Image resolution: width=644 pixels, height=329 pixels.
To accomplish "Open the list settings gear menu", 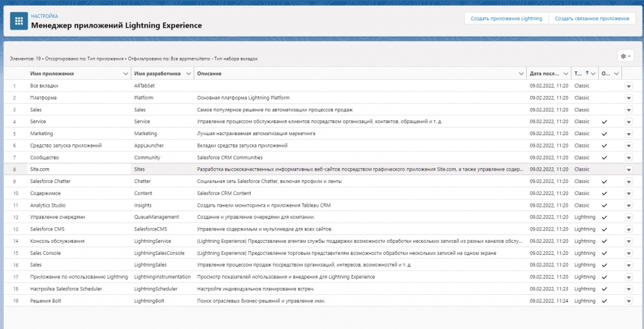I will tap(625, 56).
